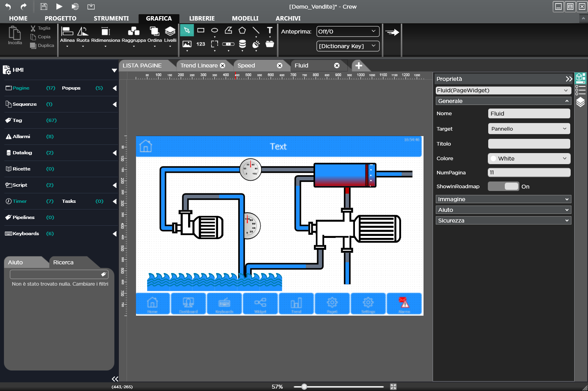Image resolution: width=588 pixels, height=391 pixels.
Task: Open web simulation via the globe play icon
Action: (x=75, y=6)
